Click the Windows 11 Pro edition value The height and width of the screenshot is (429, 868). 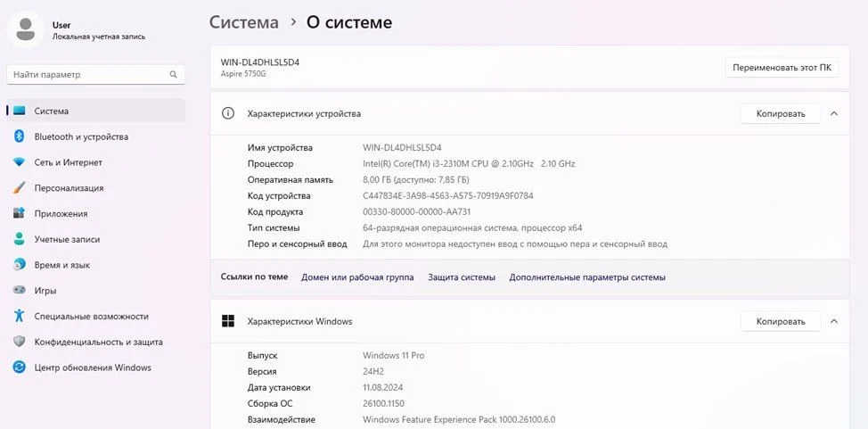pos(394,355)
